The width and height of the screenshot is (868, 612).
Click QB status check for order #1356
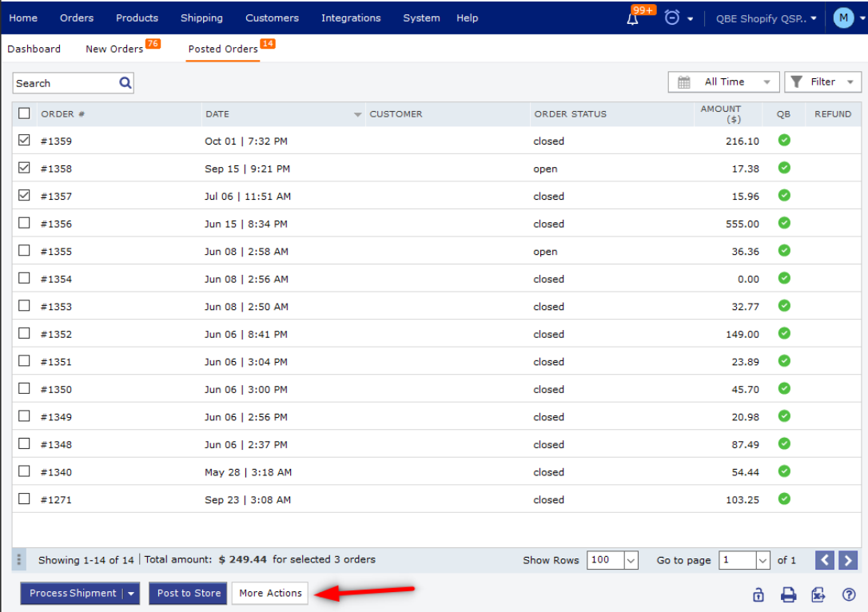coord(784,224)
